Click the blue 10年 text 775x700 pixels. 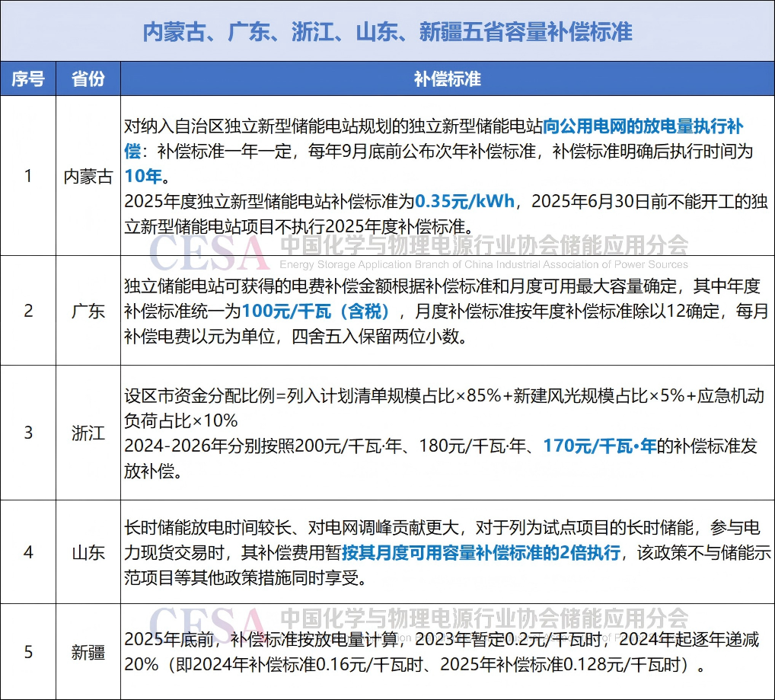pos(143,177)
